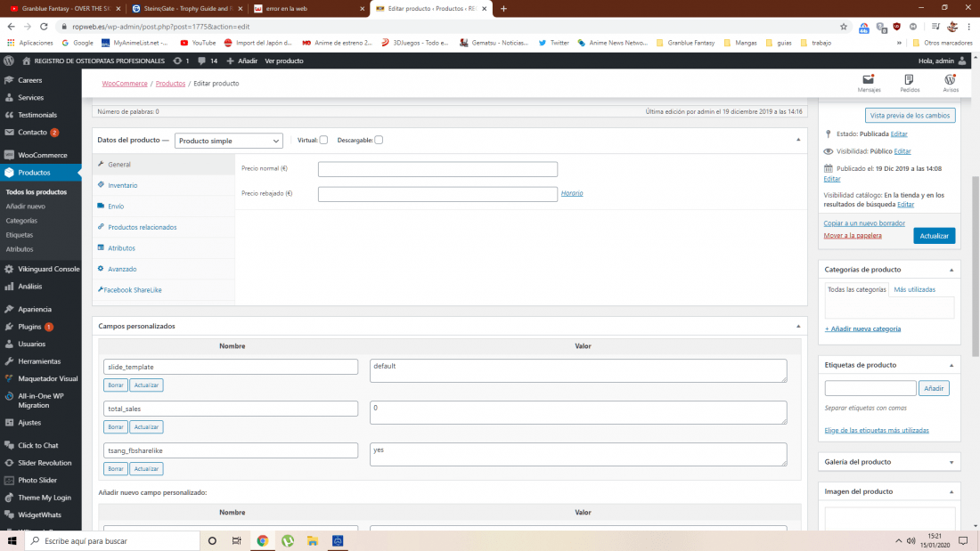
Task: Select the Envío product data tab
Action: (164, 207)
